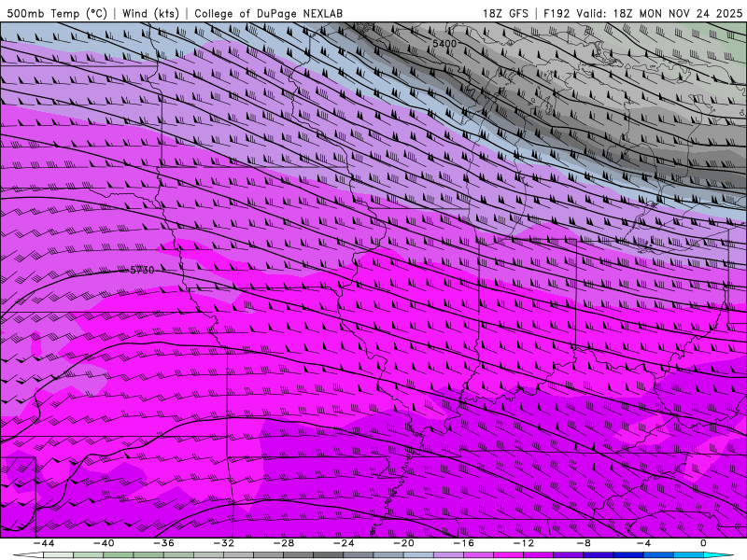Click the '-36' temperature scale label
Viewport: 747px width, 560px height.
pyautogui.click(x=164, y=543)
